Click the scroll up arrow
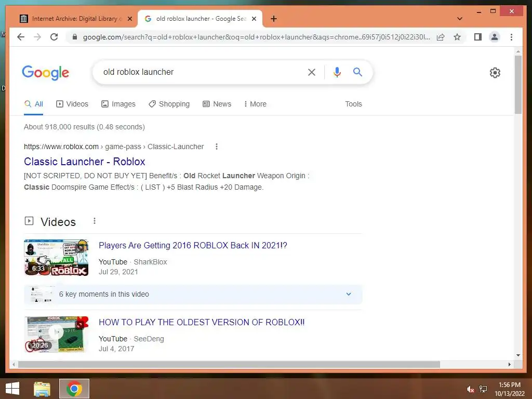Viewport: 532px width, 399px height. (x=518, y=51)
